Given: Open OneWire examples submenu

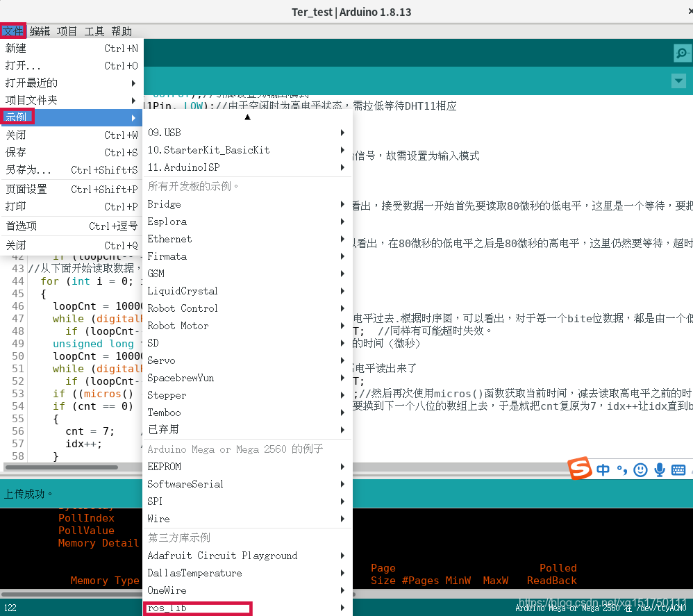Looking at the screenshot, I should [x=247, y=590].
